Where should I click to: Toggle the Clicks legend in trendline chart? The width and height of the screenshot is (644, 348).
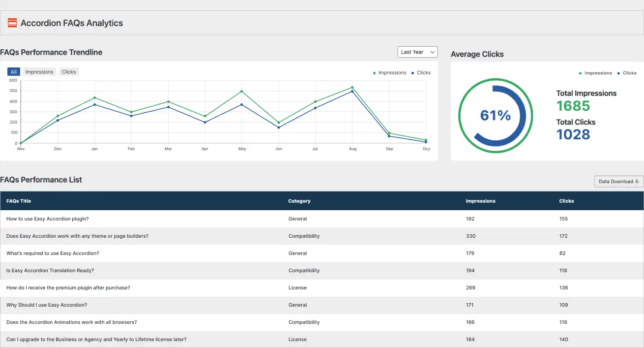pyautogui.click(x=423, y=73)
